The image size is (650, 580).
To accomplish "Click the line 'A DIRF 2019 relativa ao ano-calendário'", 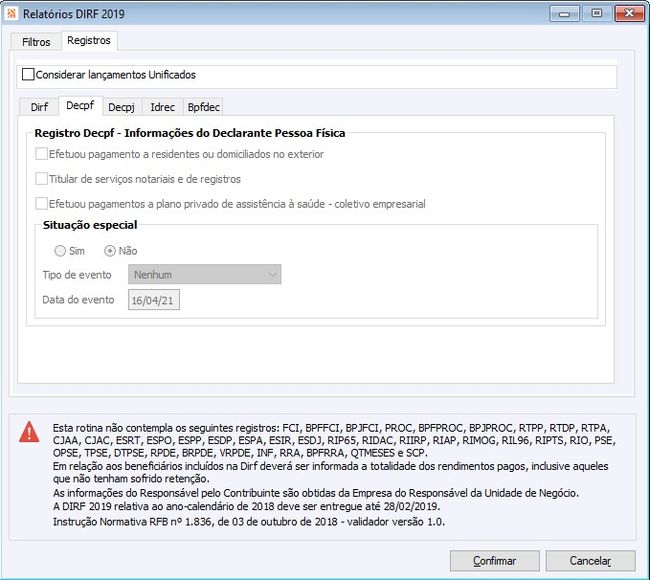I will (247, 506).
